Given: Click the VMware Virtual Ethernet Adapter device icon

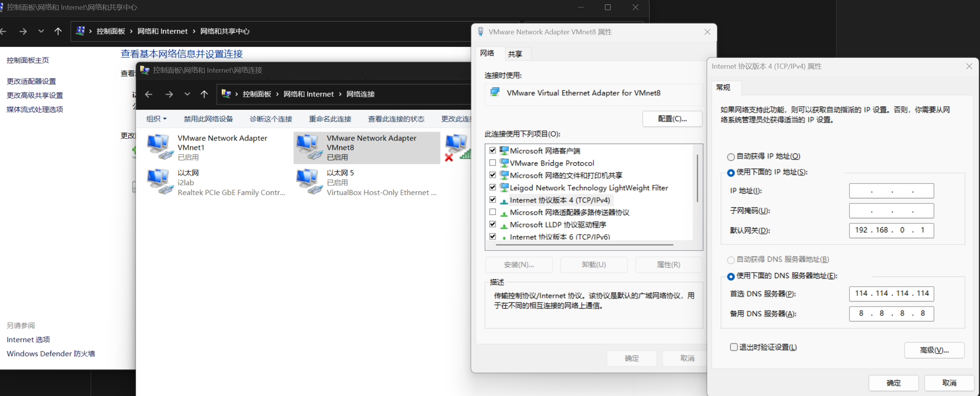Looking at the screenshot, I should click(495, 92).
